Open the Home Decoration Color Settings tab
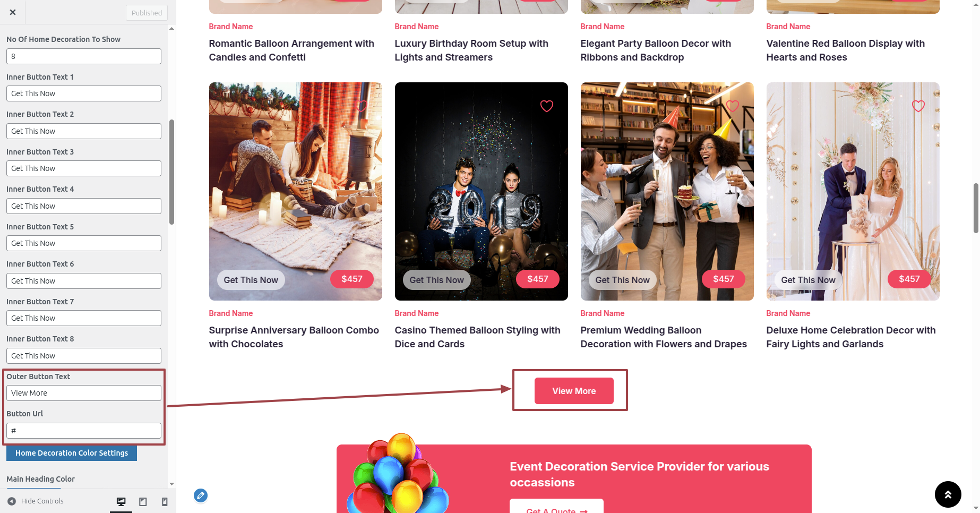Viewport: 980px width, 513px height. pyautogui.click(x=72, y=453)
